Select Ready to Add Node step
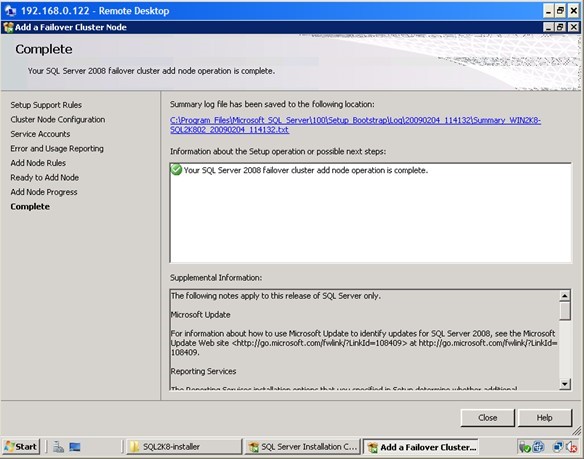This screenshot has height=459, width=584. (x=44, y=178)
